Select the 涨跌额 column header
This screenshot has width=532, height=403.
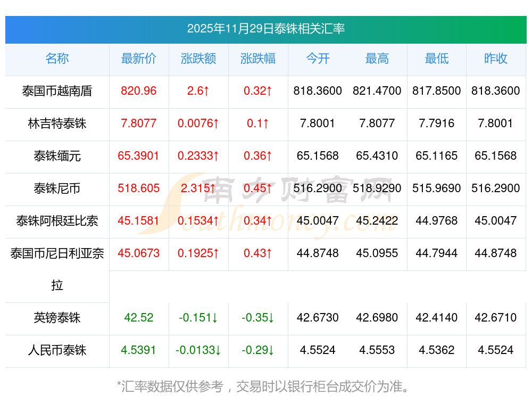198,59
